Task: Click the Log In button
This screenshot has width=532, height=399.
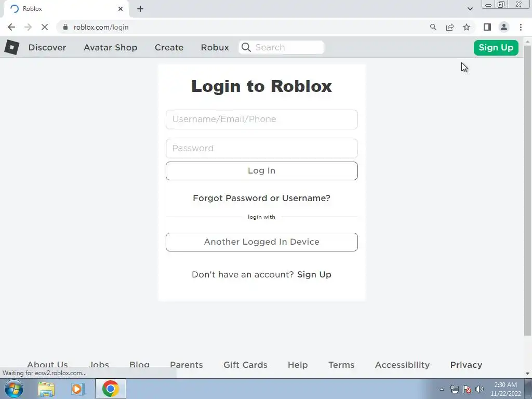Action: pyautogui.click(x=262, y=170)
